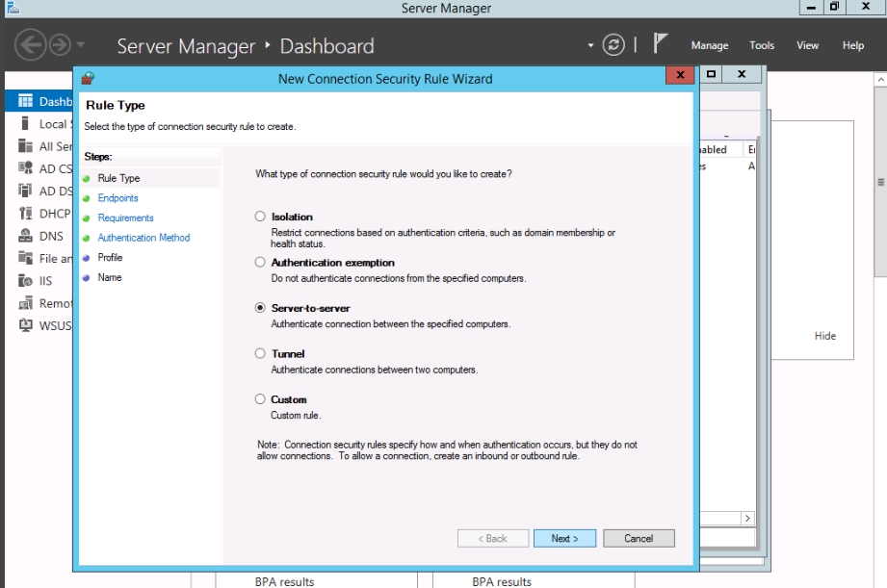Open the notifications flag icon
The height and width of the screenshot is (588, 887).
[x=660, y=43]
